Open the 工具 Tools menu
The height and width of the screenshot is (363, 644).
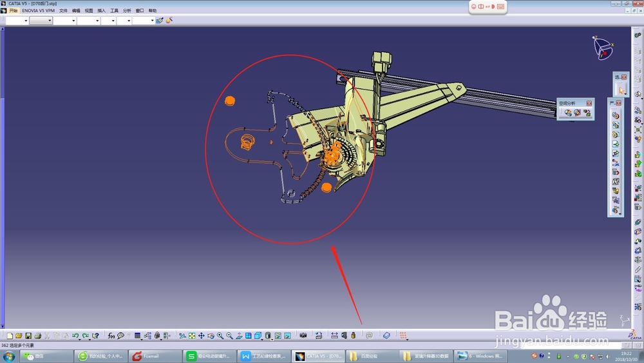pyautogui.click(x=114, y=11)
